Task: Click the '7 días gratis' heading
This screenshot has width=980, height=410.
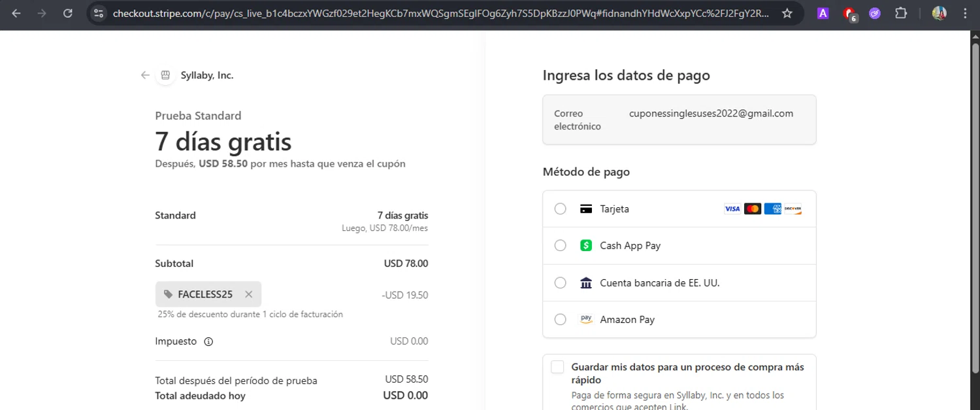Action: coord(223,141)
